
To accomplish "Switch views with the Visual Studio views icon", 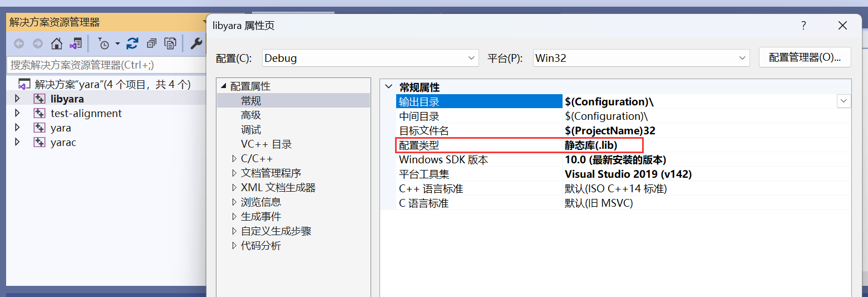I will coord(76,43).
